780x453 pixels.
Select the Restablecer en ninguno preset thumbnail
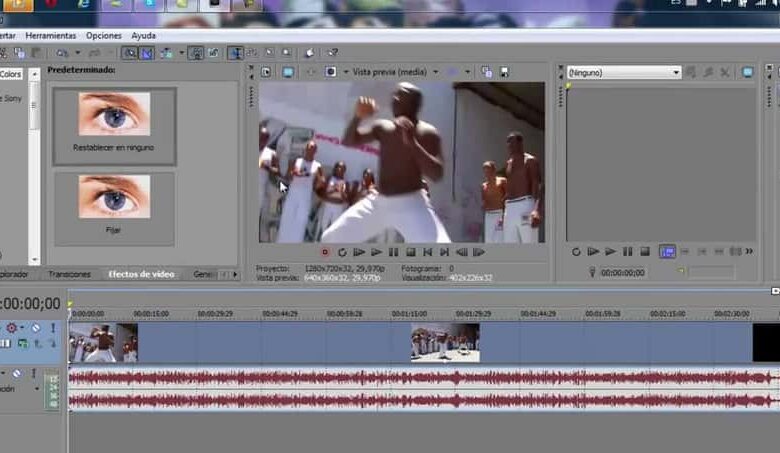114,126
